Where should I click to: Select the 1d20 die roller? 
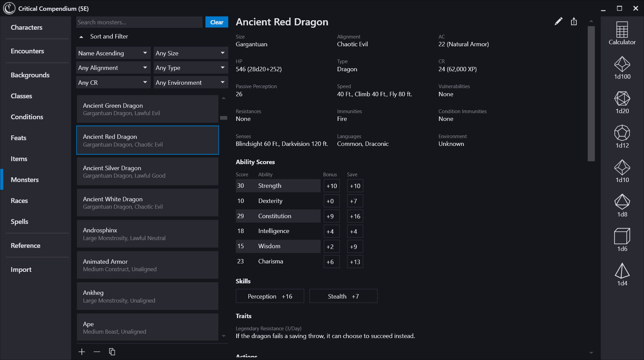(622, 102)
